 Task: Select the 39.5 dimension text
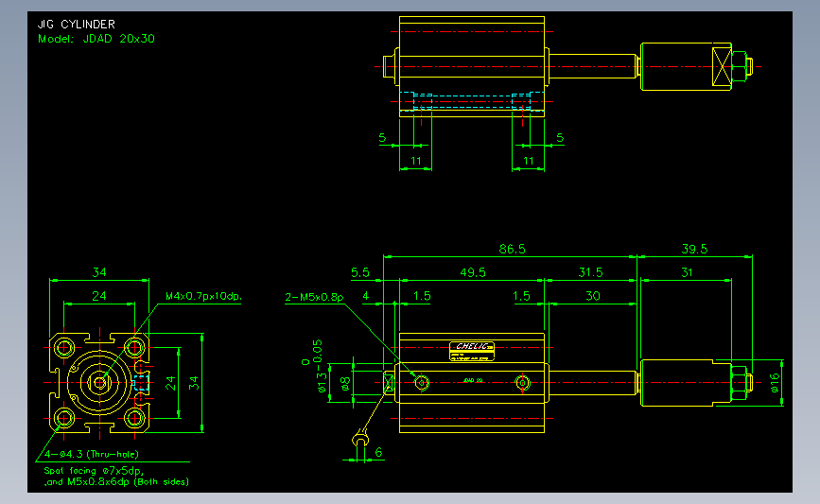pos(694,249)
